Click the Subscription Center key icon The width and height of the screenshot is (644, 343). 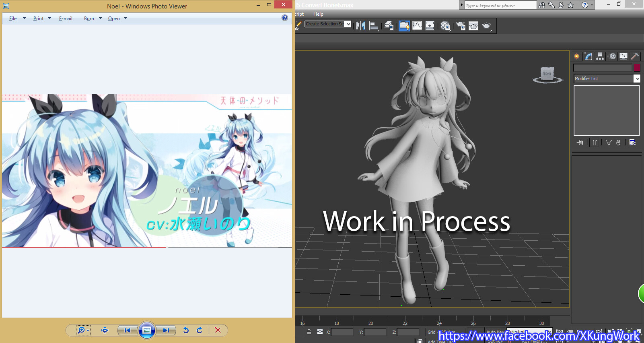pos(551,5)
